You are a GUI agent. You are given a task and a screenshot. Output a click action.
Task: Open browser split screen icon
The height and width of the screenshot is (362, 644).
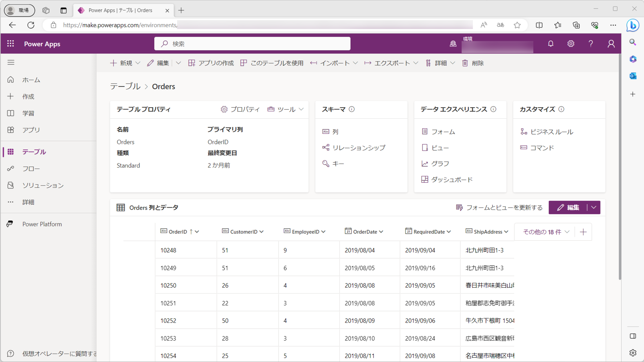click(x=539, y=25)
